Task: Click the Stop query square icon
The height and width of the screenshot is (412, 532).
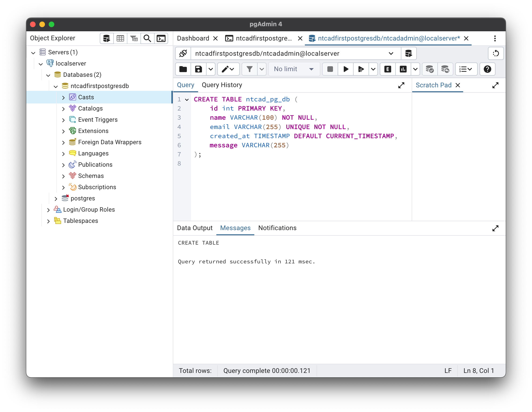Action: coord(330,69)
